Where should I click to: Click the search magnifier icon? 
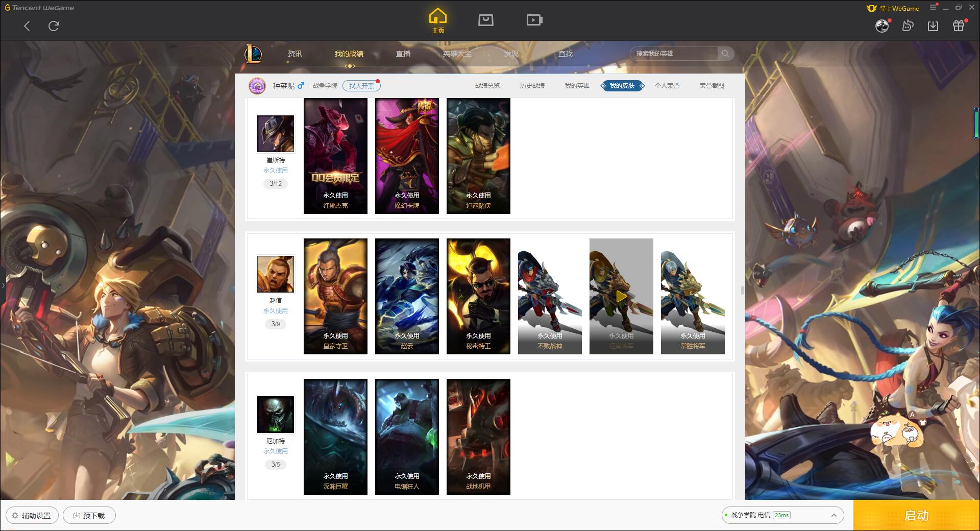(x=725, y=54)
